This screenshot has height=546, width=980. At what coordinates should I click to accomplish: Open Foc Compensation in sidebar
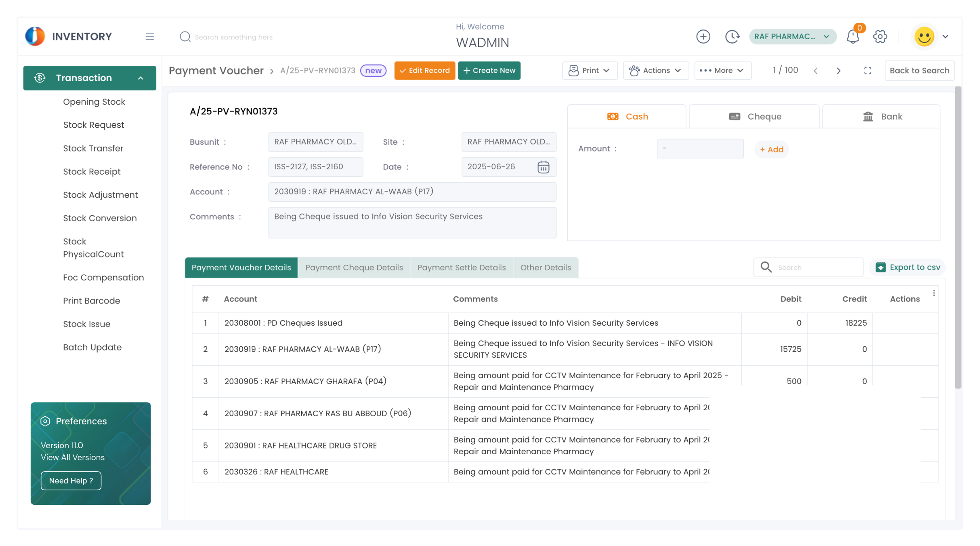(x=103, y=278)
